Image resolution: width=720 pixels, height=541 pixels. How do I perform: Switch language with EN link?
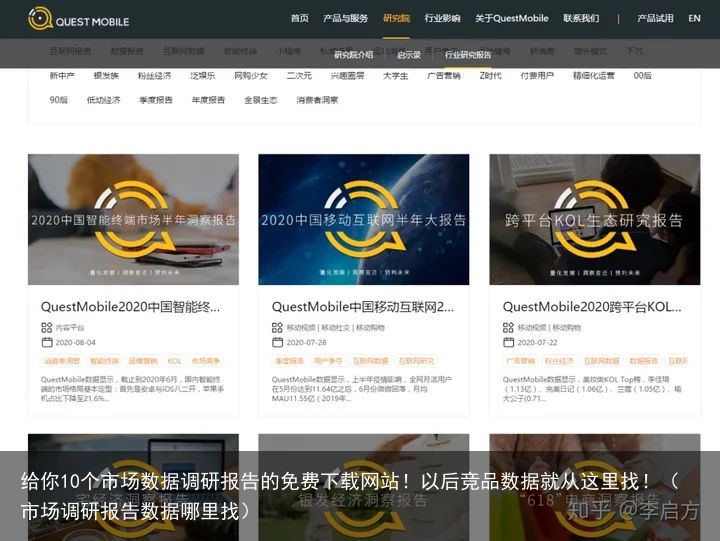(x=694, y=18)
